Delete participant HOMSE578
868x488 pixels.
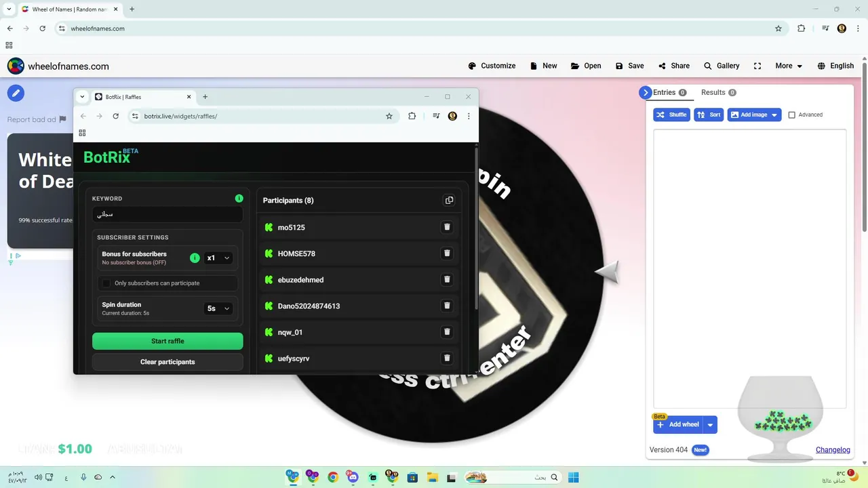[447, 253]
